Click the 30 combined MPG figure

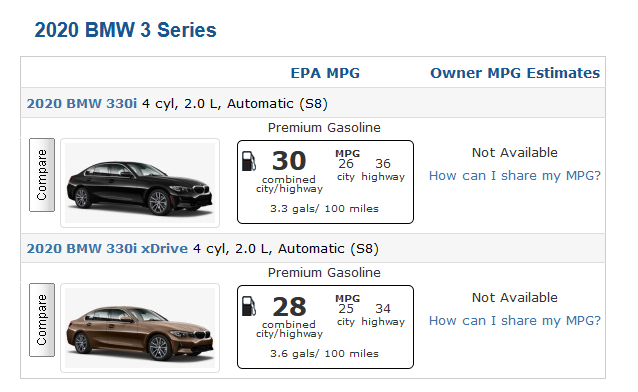pyautogui.click(x=289, y=161)
